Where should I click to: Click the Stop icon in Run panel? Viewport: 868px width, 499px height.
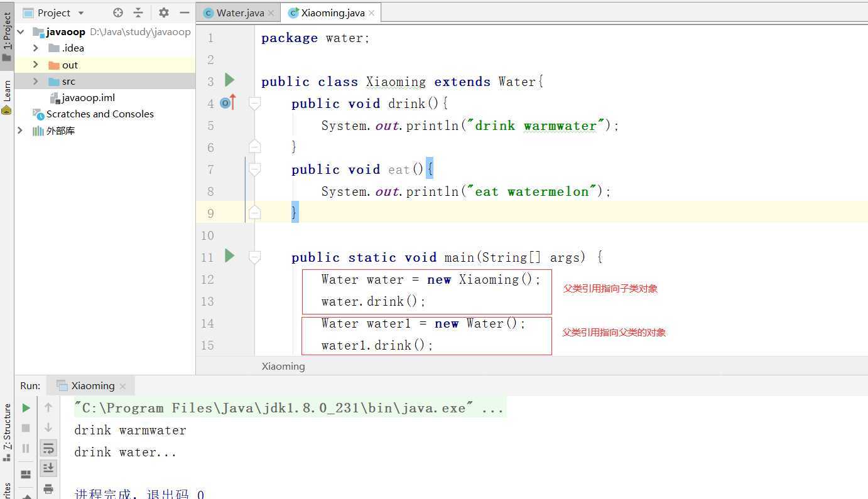point(26,428)
